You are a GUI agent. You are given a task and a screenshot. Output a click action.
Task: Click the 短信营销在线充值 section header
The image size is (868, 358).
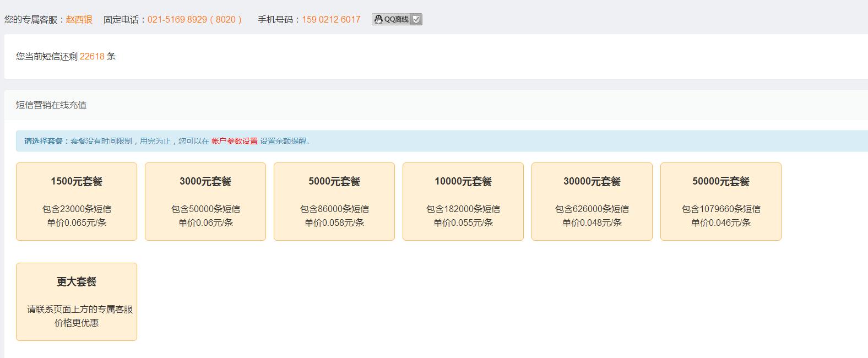(x=51, y=105)
